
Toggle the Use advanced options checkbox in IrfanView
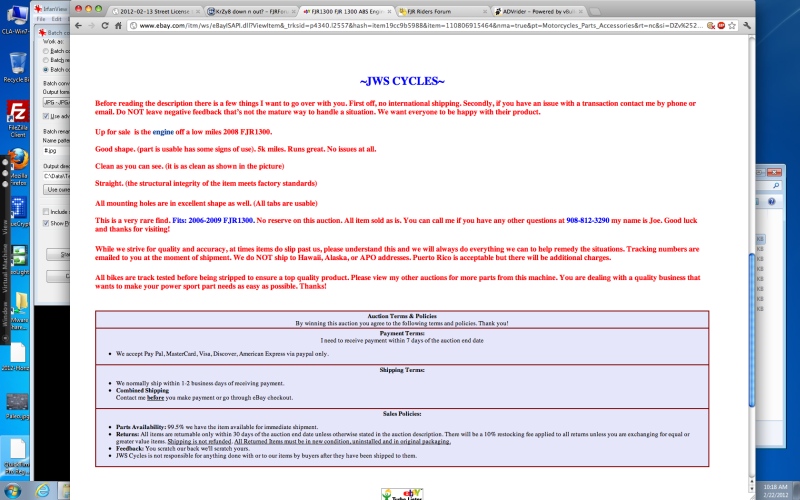pyautogui.click(x=46, y=116)
